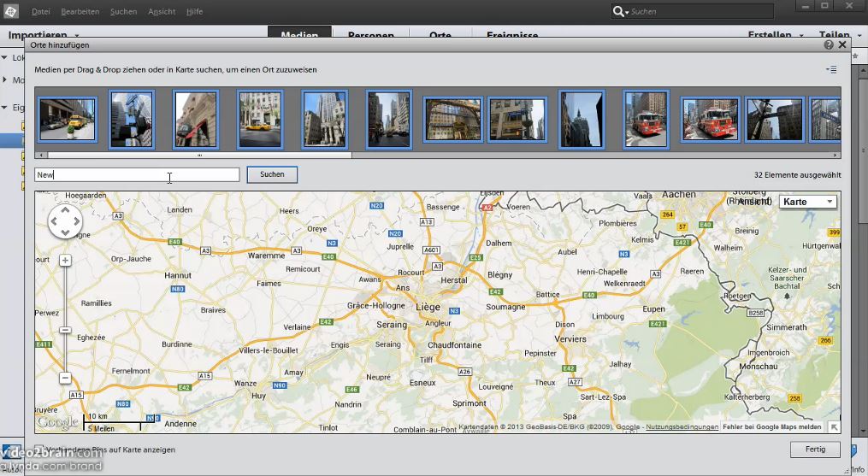Click the Organizer search field at top

[x=701, y=11]
